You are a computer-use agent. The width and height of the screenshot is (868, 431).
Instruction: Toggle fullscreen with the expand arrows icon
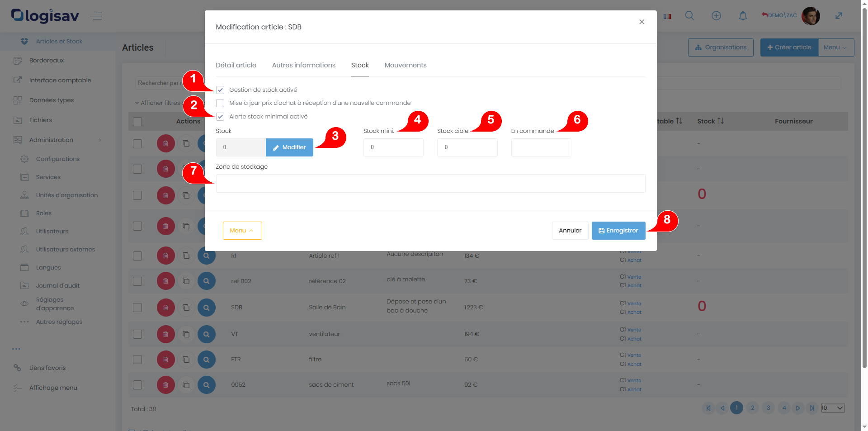839,16
